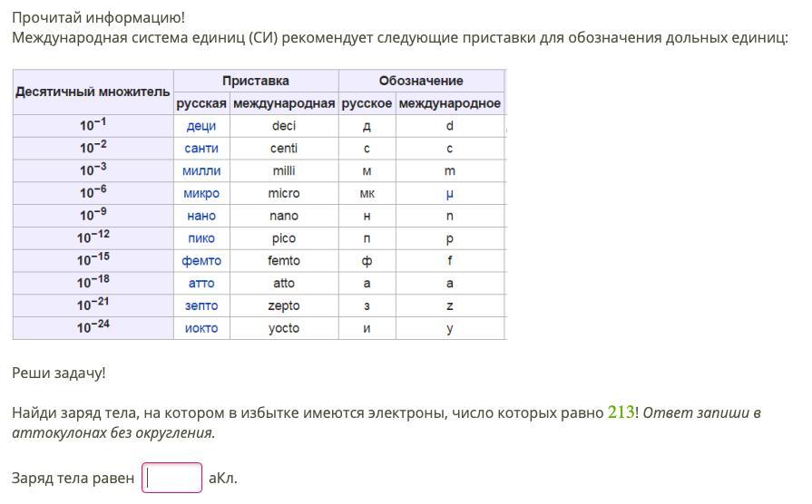
Task: Select the 'Десятичный множитель' column header
Action: tap(93, 92)
